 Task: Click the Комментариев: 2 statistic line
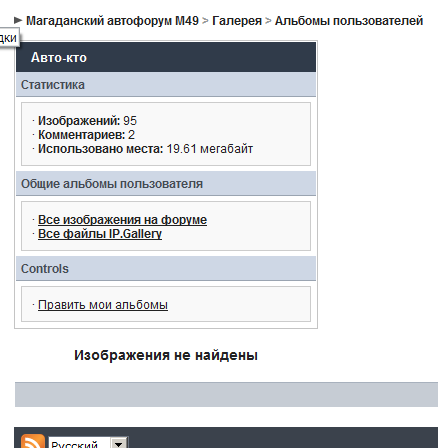(86, 135)
